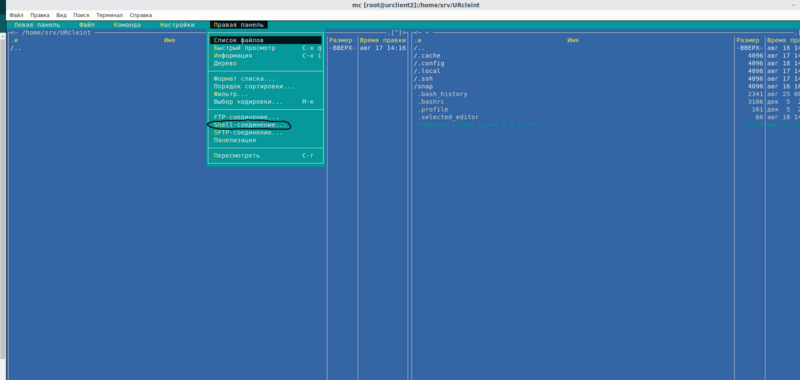
Task: Open the Вид menu
Action: click(61, 15)
